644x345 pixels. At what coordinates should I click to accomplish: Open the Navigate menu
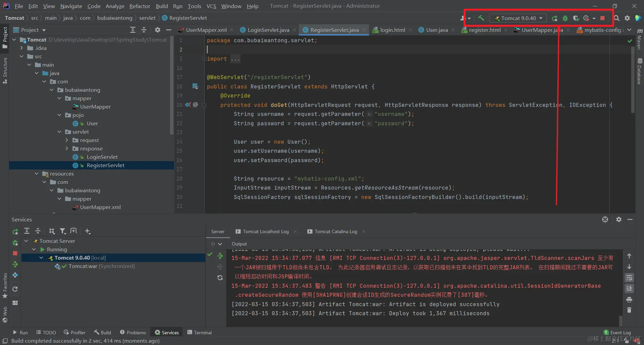71,6
